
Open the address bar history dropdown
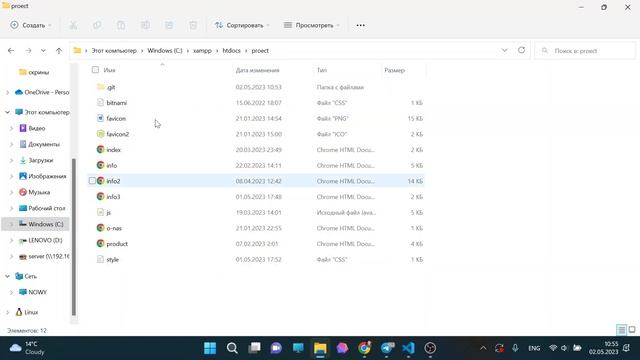point(504,50)
